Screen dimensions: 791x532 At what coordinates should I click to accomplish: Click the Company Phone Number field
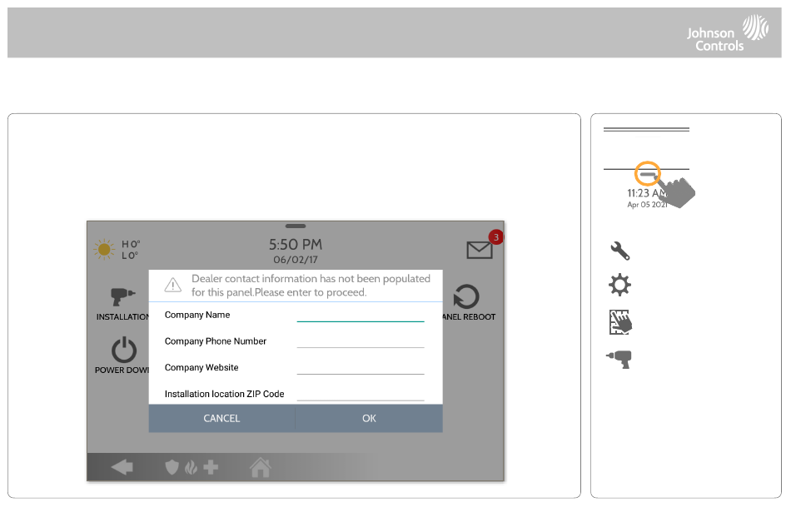coord(361,341)
